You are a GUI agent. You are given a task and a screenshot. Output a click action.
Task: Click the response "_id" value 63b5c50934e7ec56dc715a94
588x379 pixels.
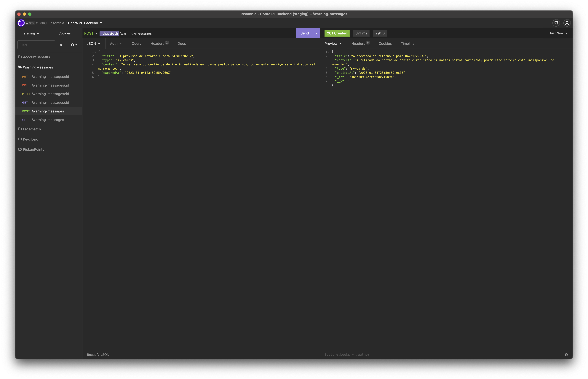pos(371,77)
